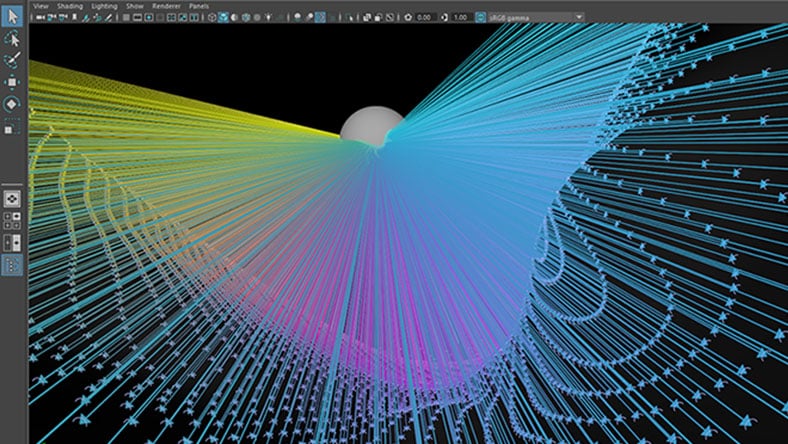
Task: Toggle Screen Space Ambient Occlusion
Action: [x=298, y=18]
